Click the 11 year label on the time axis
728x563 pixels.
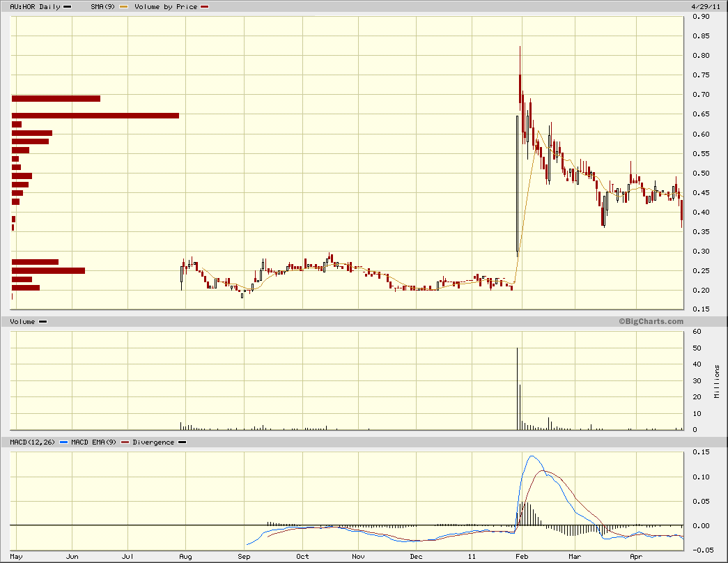[x=472, y=557]
